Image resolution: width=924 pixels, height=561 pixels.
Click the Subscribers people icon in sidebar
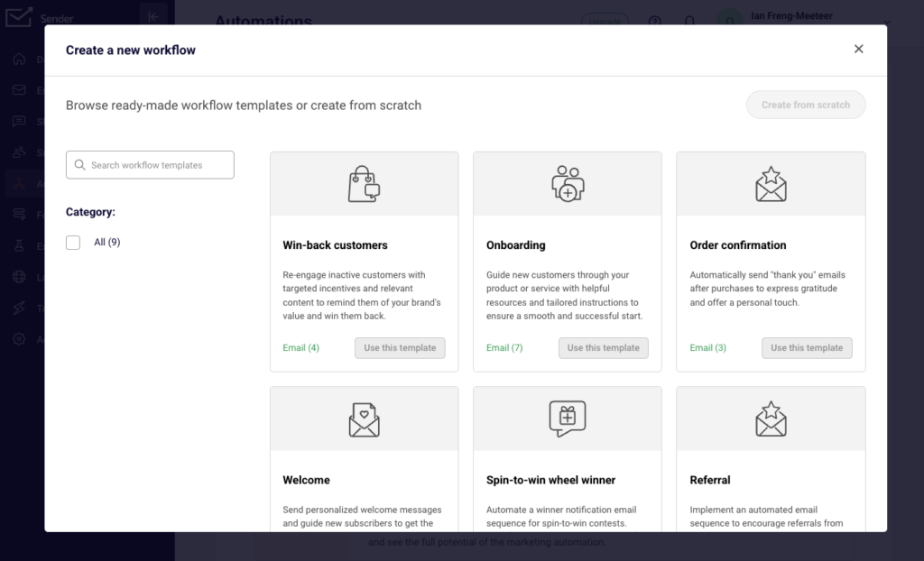point(18,152)
